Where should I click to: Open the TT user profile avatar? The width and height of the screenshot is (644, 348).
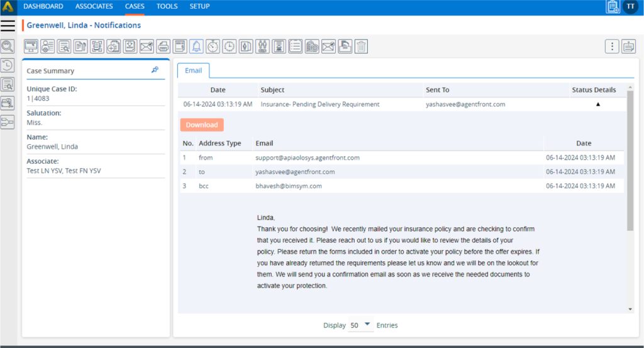point(630,7)
